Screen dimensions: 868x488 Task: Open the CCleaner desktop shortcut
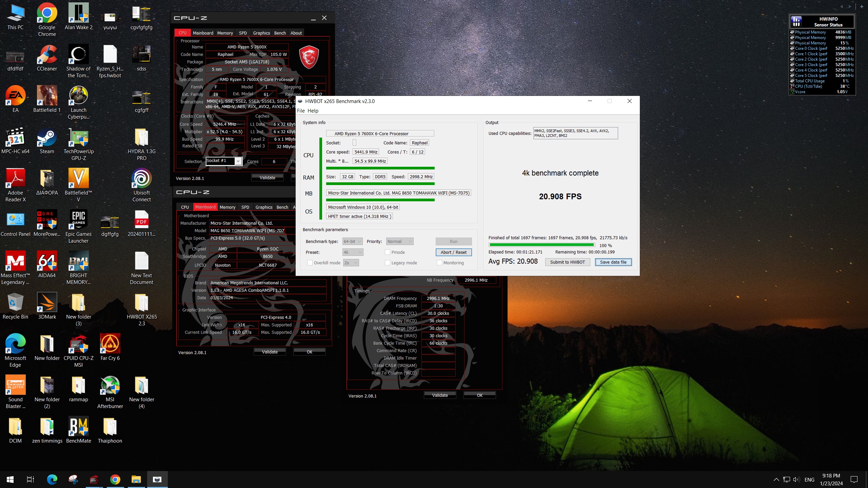(x=47, y=58)
